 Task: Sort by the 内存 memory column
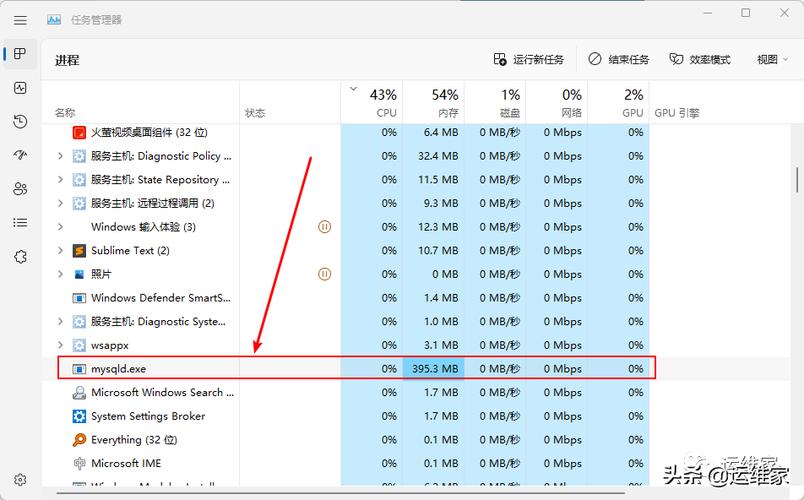pyautogui.click(x=433, y=102)
